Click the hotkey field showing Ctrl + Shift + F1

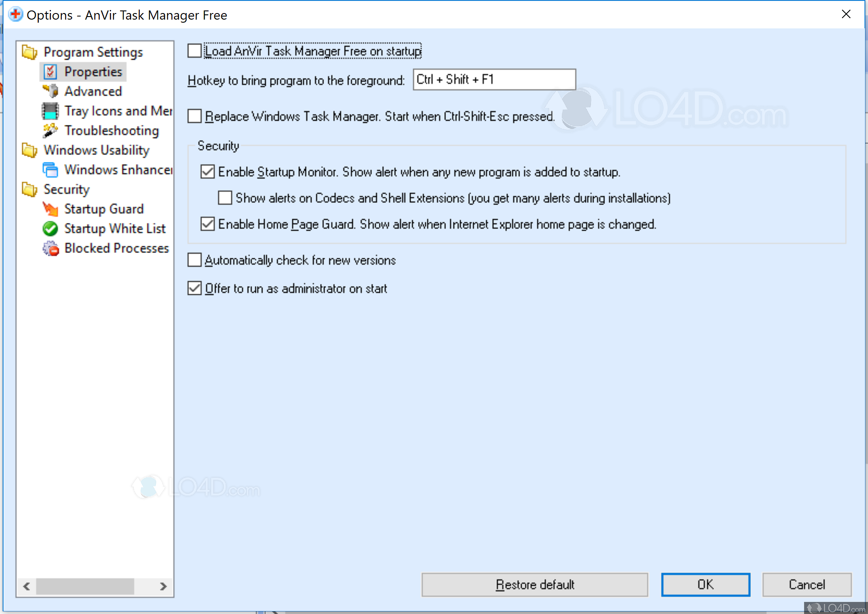[x=494, y=80]
